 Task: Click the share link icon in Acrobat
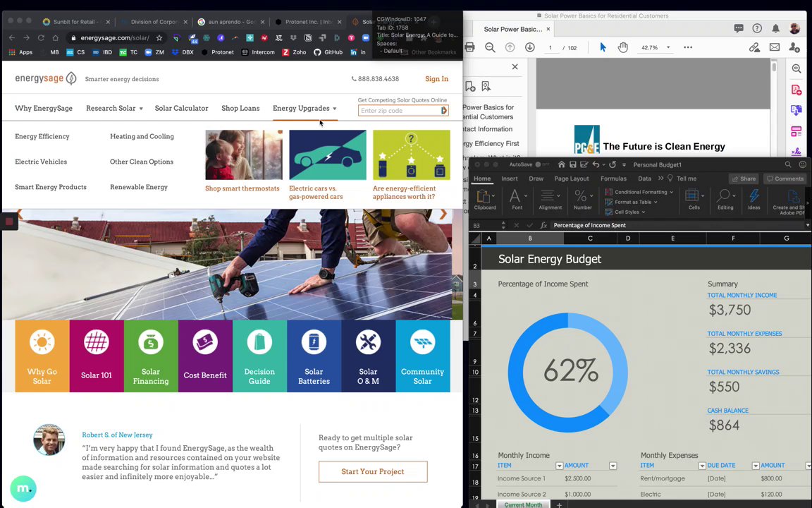pyautogui.click(x=754, y=47)
